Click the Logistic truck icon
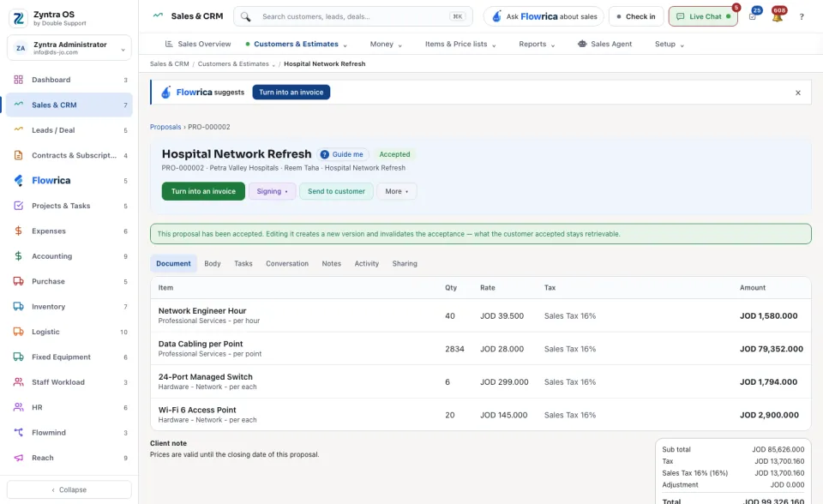The height and width of the screenshot is (504, 823). (x=18, y=332)
